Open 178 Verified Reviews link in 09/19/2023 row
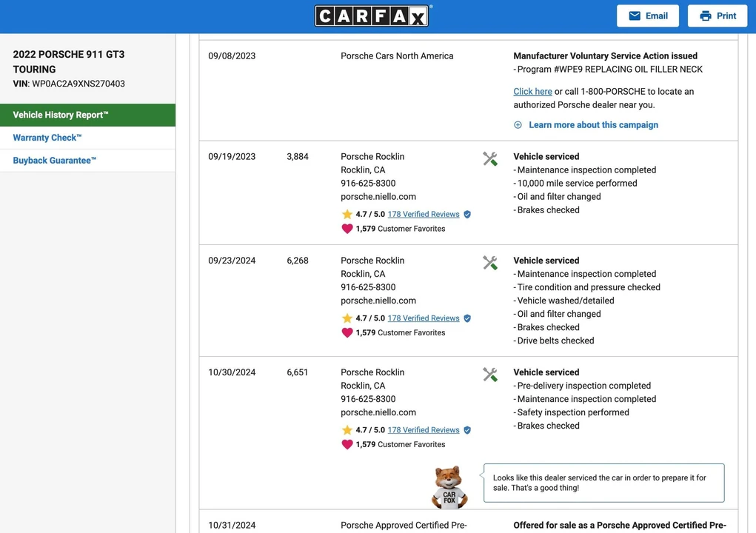This screenshot has width=756, height=533. coord(424,215)
